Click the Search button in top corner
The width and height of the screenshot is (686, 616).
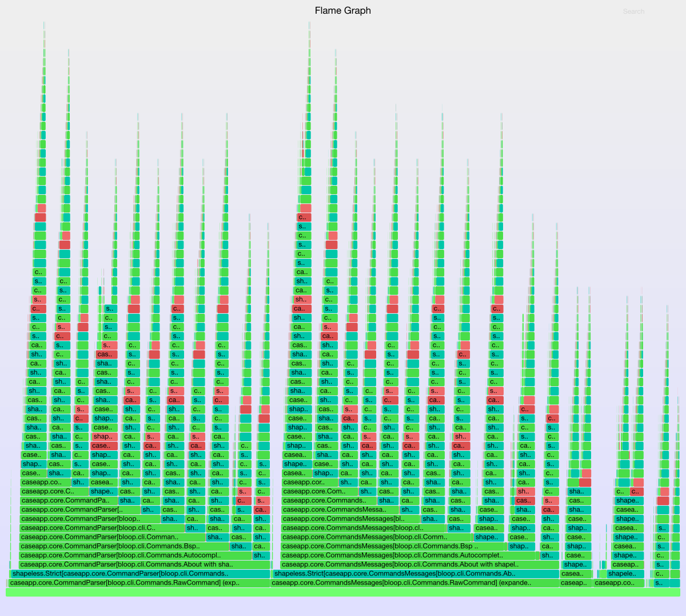pos(633,11)
